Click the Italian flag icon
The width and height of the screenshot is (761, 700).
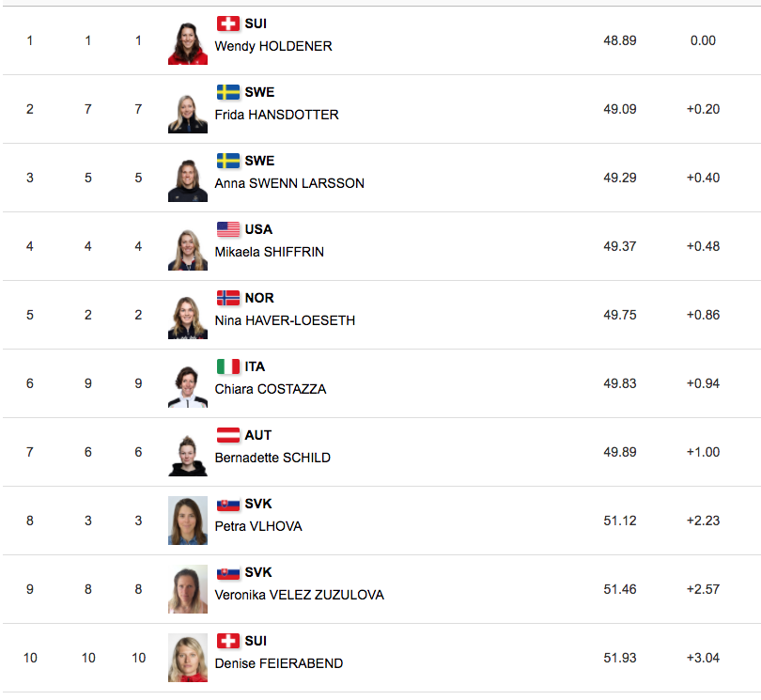point(228,366)
